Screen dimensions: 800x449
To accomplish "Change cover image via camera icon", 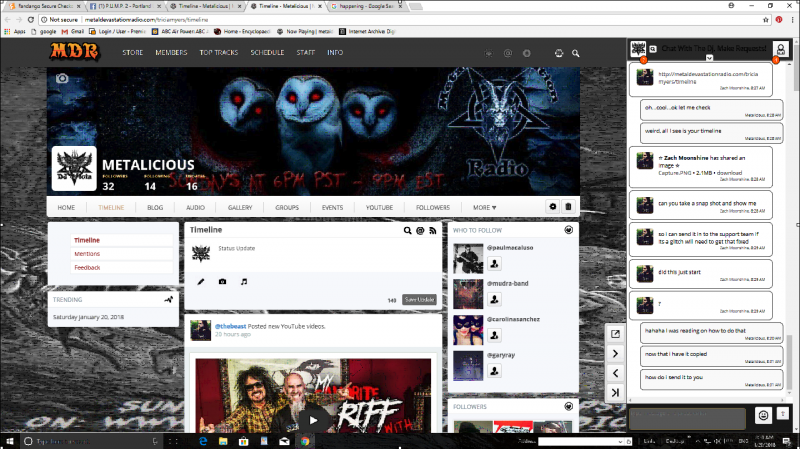I will point(62,78).
